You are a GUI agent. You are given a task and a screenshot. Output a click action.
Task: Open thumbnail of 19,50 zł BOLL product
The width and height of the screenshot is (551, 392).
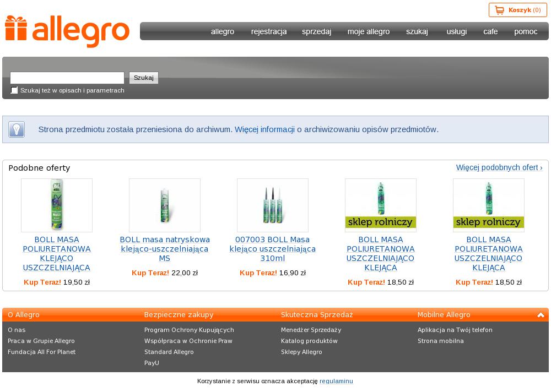click(57, 205)
